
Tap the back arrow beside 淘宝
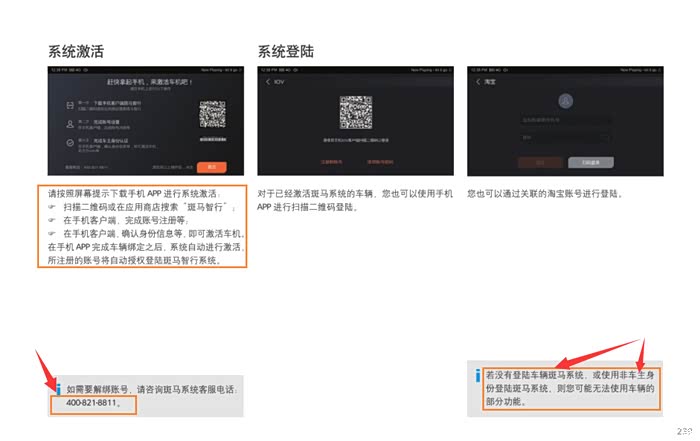(478, 82)
